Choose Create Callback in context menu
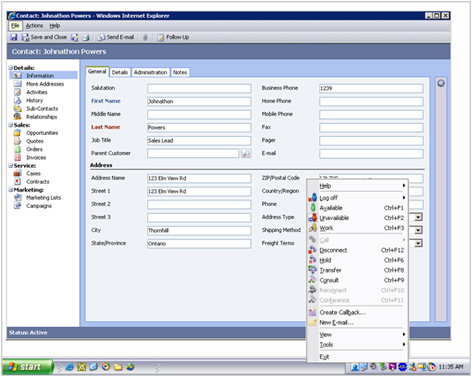472x377 pixels. tap(357, 312)
